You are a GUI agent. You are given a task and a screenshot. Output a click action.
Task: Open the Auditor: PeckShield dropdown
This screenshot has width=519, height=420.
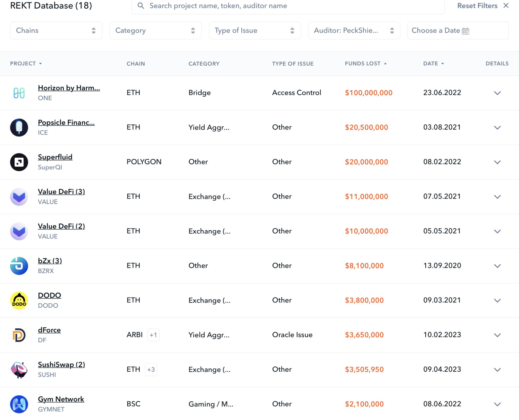point(354,30)
